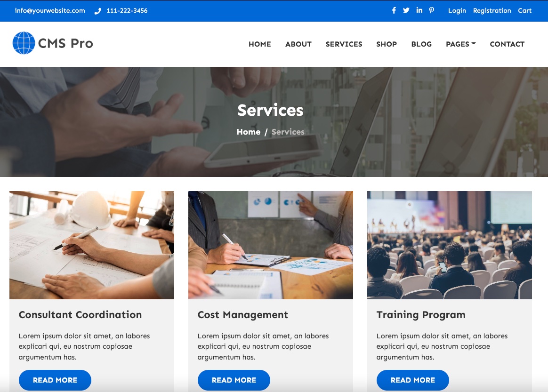Click Read More under Cost Management

[234, 380]
